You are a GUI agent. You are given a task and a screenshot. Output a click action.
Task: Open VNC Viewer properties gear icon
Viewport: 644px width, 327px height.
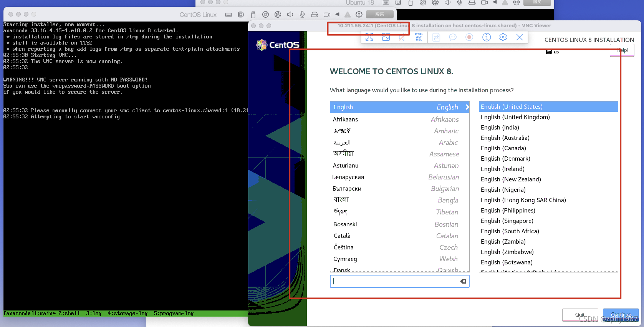coord(503,37)
